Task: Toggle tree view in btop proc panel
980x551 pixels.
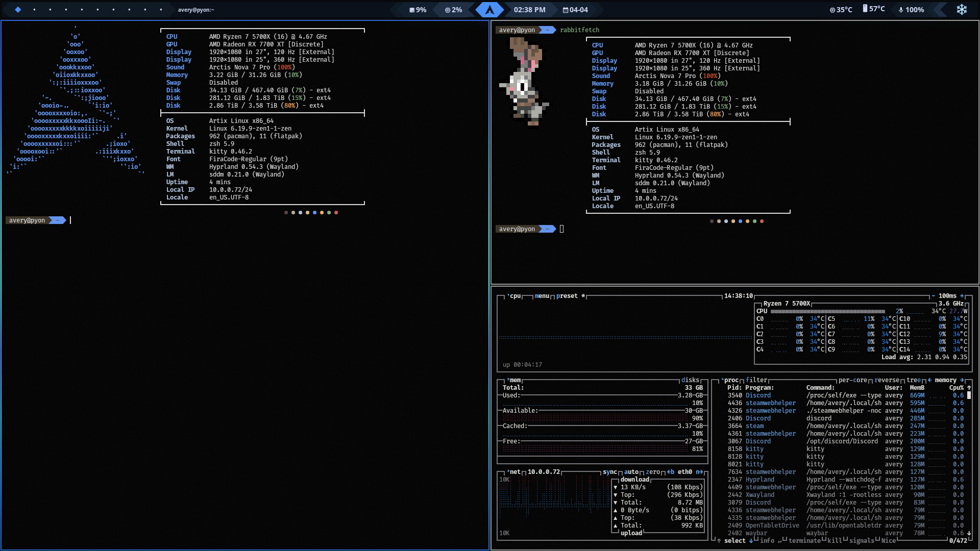Action: coord(913,380)
